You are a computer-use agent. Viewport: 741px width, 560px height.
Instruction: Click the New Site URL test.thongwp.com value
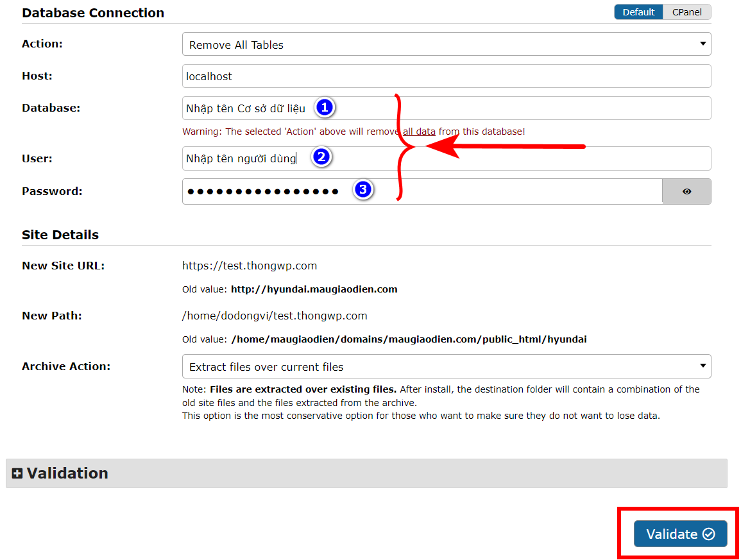(250, 266)
